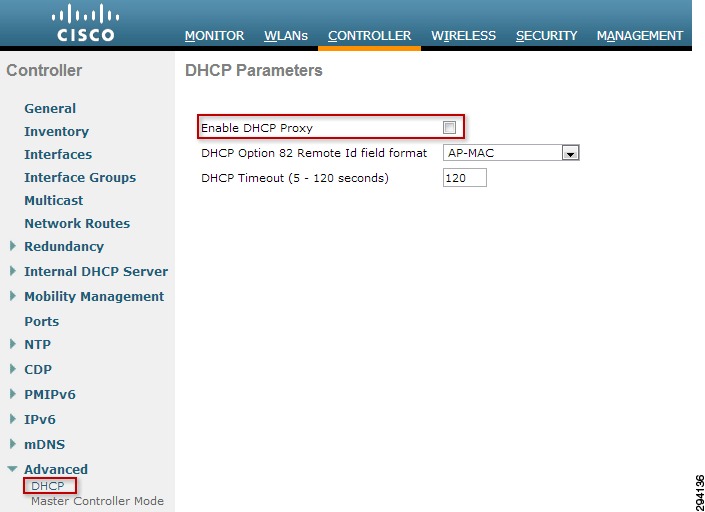Image resolution: width=705 pixels, height=512 pixels.
Task: Click the mDNS sidebar label
Action: point(45,445)
